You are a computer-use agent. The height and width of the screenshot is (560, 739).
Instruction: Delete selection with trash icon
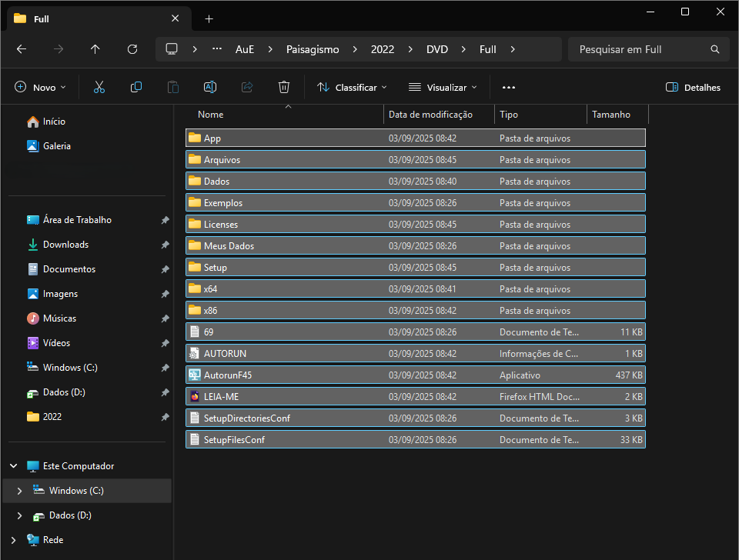pyautogui.click(x=284, y=88)
